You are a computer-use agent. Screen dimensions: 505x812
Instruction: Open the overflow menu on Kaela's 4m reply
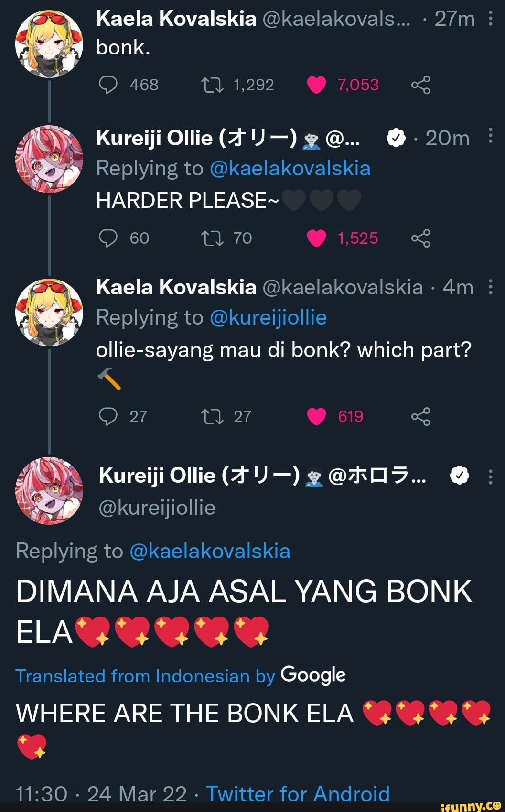pos(491,287)
